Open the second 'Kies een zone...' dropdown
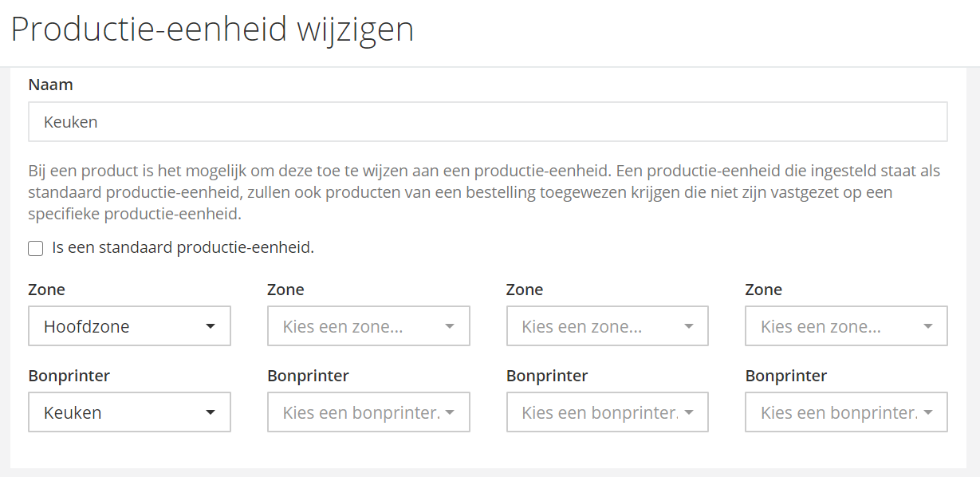 click(x=368, y=326)
